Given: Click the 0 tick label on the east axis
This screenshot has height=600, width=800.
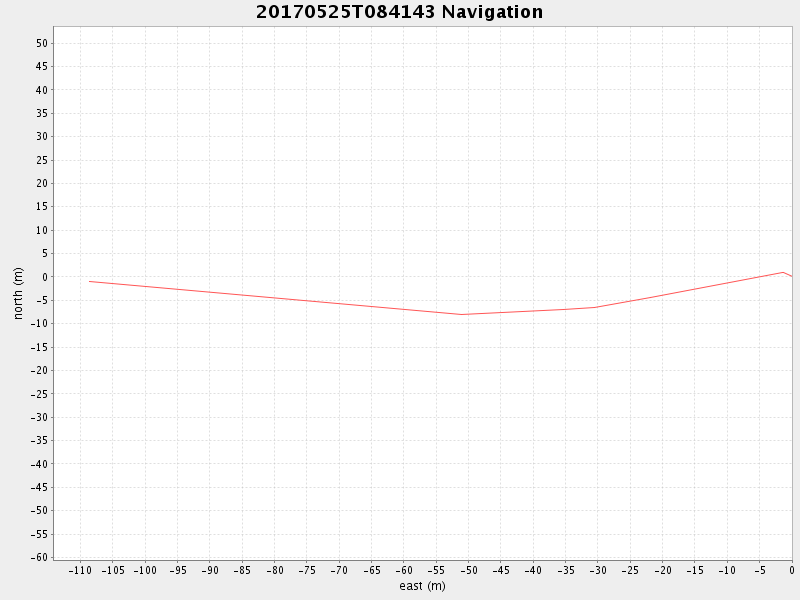Looking at the screenshot, I should 791,571.
